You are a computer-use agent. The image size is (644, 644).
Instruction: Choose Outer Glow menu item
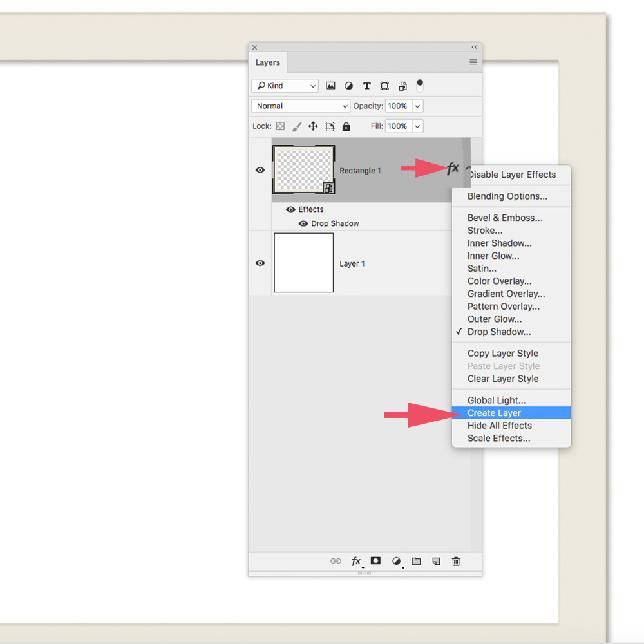click(511, 319)
